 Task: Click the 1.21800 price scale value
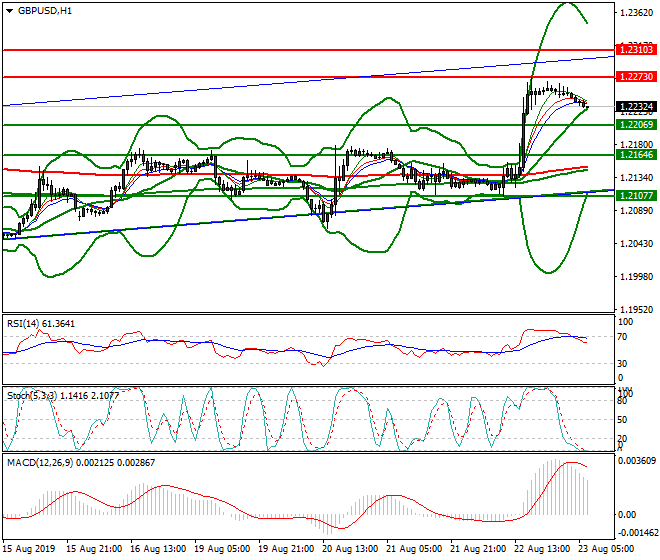[x=637, y=145]
